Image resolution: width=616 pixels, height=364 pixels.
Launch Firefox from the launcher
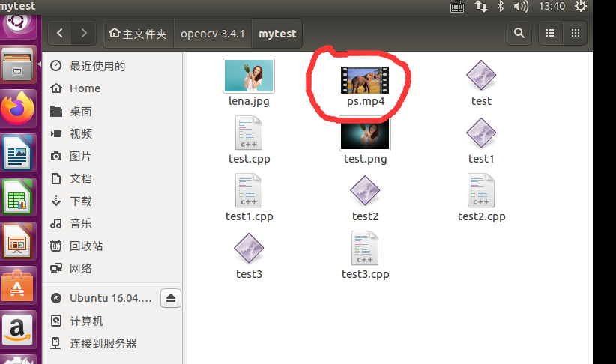[18, 109]
